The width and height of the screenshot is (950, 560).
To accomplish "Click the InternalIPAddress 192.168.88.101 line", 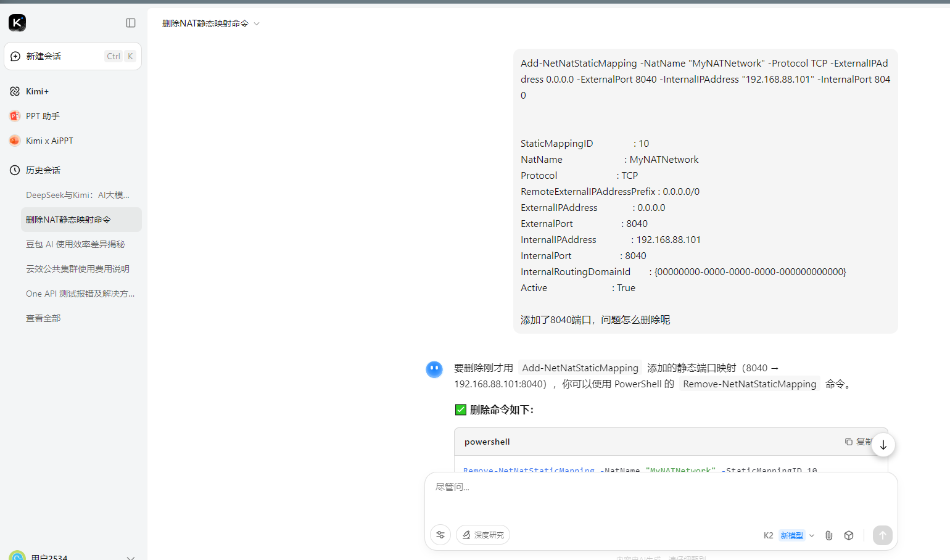I will (x=611, y=239).
